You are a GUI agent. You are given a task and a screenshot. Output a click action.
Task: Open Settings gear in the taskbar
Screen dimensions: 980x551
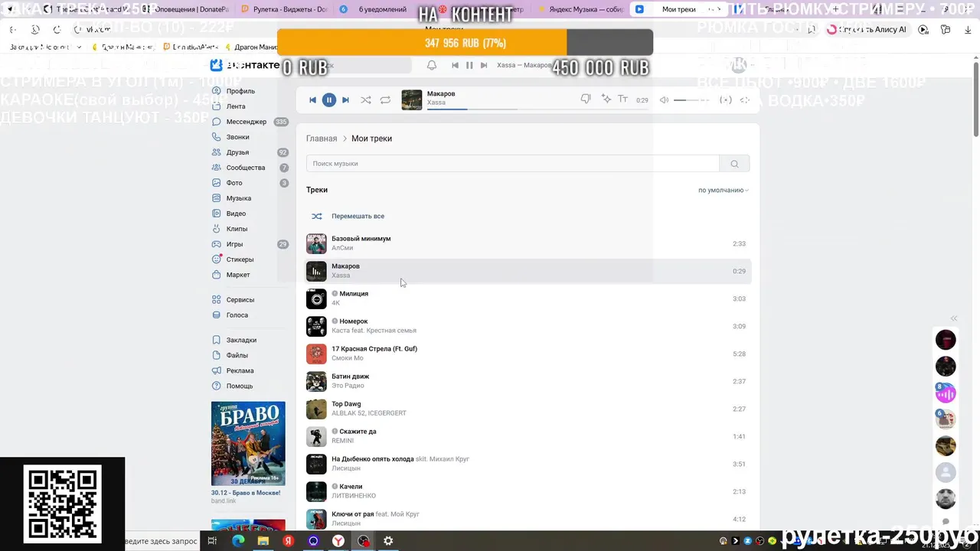click(388, 541)
